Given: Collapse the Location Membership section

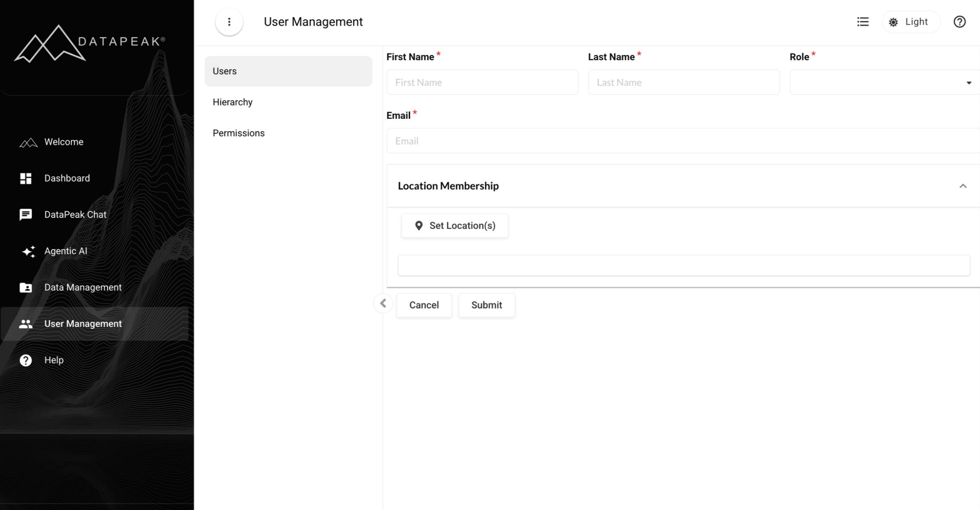Looking at the screenshot, I should 963,186.
